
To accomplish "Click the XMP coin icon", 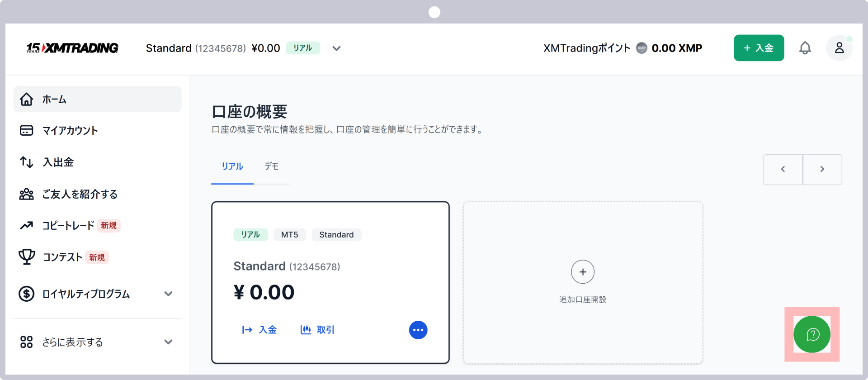I will coord(641,48).
